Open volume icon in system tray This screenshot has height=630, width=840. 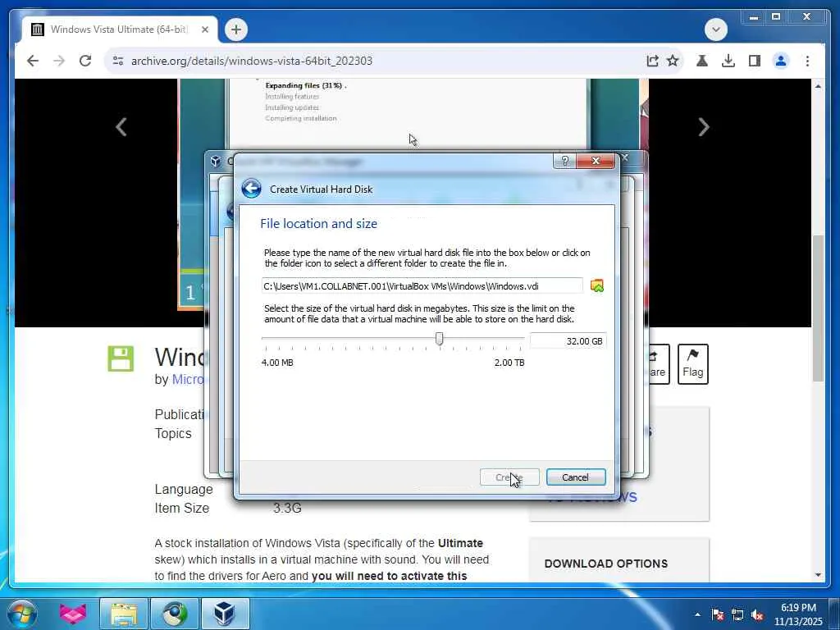click(x=757, y=614)
